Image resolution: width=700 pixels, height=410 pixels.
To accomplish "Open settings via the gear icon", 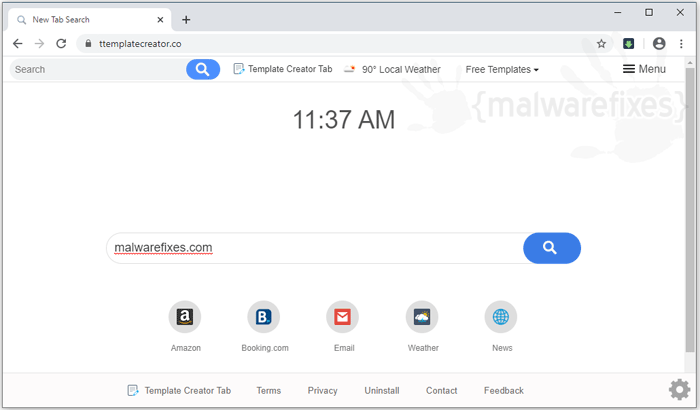I will [x=679, y=389].
